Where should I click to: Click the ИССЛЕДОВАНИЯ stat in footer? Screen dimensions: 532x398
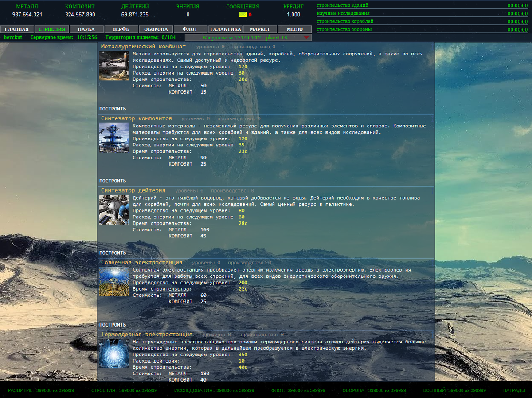[x=214, y=390]
